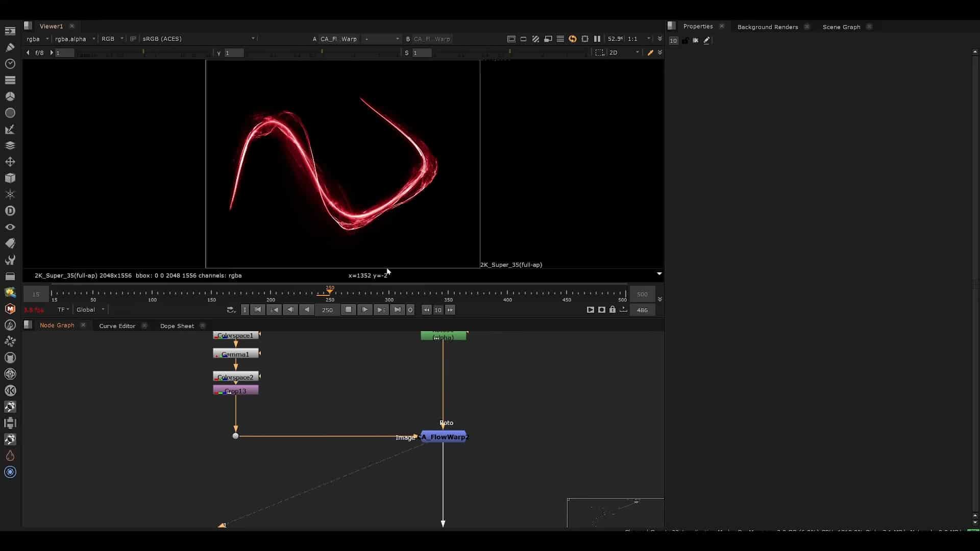980x551 pixels.
Task: Open the Deep compositing tools icon
Action: [x=10, y=211]
